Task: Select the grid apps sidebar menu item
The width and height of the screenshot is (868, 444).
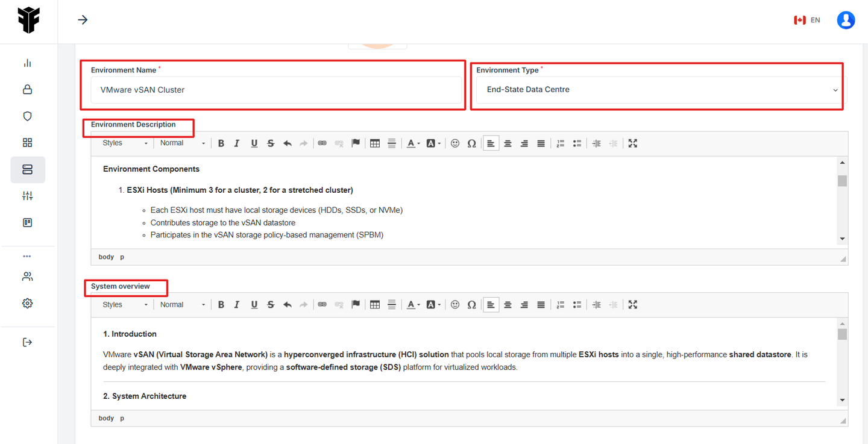Action: (x=27, y=143)
